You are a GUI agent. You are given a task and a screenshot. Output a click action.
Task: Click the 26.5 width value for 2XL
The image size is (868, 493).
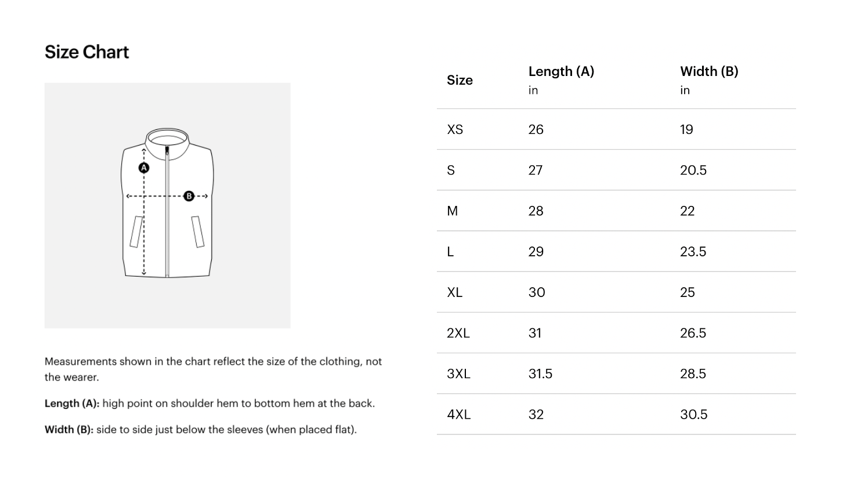693,333
